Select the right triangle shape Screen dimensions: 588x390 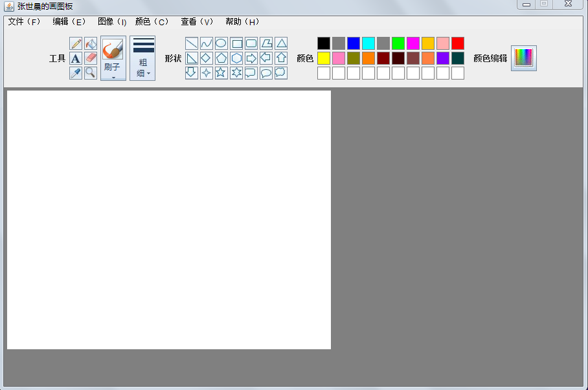(x=192, y=58)
